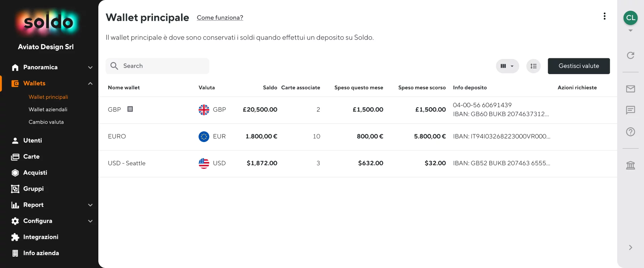This screenshot has width=644, height=268.
Task: Open the help question mark icon
Action: click(x=631, y=132)
